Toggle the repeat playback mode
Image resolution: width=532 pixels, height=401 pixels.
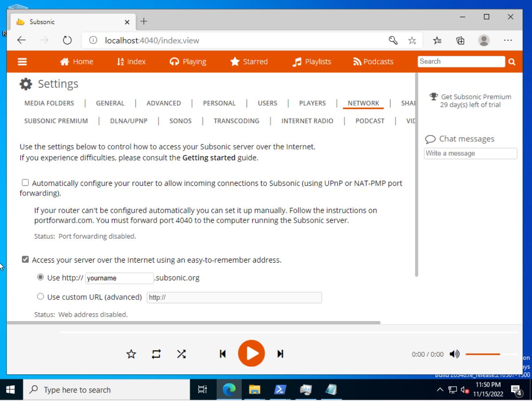coord(156,354)
